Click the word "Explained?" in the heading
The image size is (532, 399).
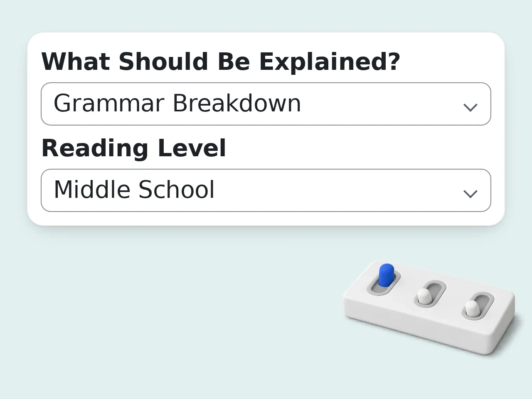tap(330, 62)
